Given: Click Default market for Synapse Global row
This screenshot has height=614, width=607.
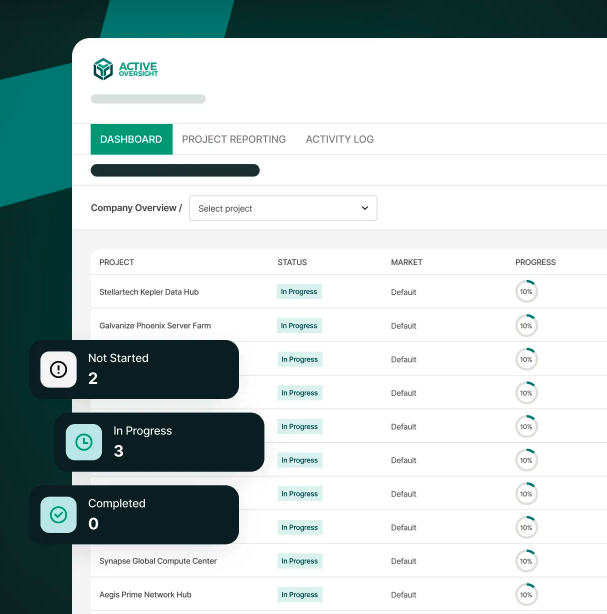Looking at the screenshot, I should (403, 561).
